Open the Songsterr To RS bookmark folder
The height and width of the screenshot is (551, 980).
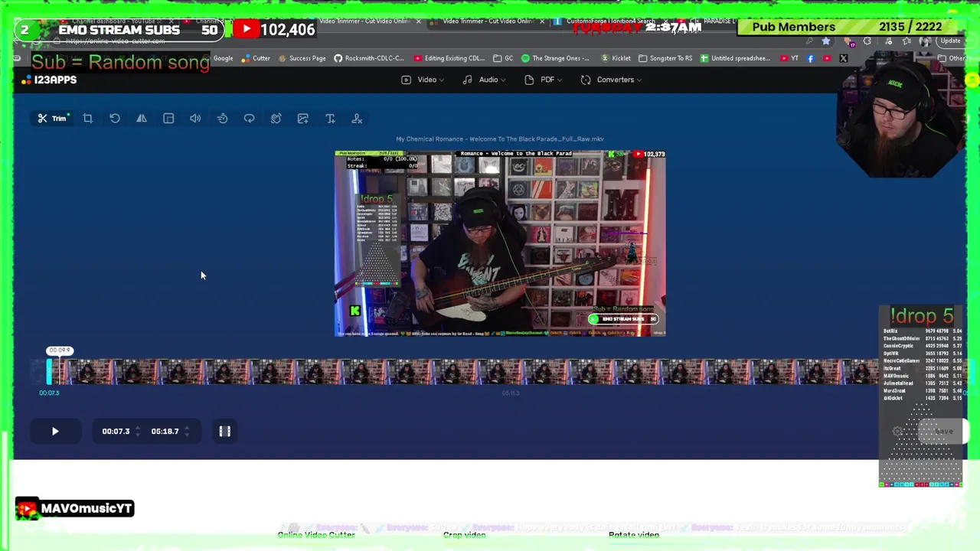point(665,58)
